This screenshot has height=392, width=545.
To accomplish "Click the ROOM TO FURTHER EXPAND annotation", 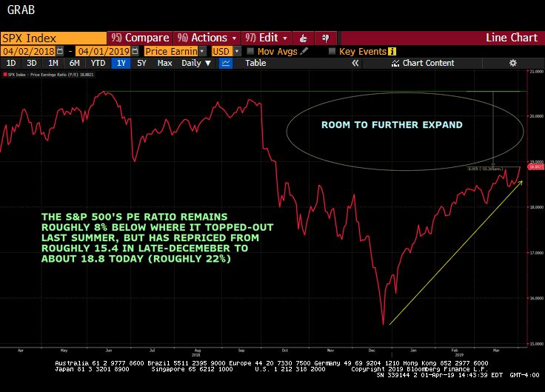I will 392,125.
